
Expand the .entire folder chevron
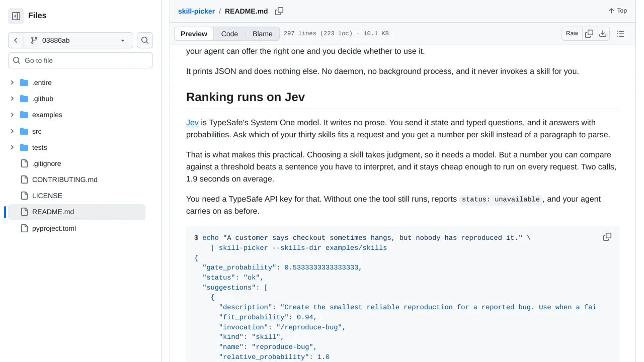[12, 82]
